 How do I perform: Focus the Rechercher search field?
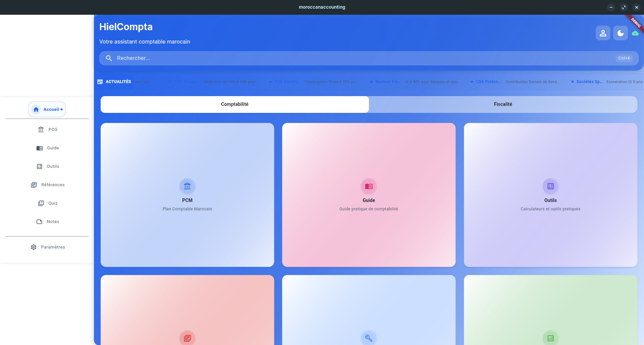tap(369, 58)
